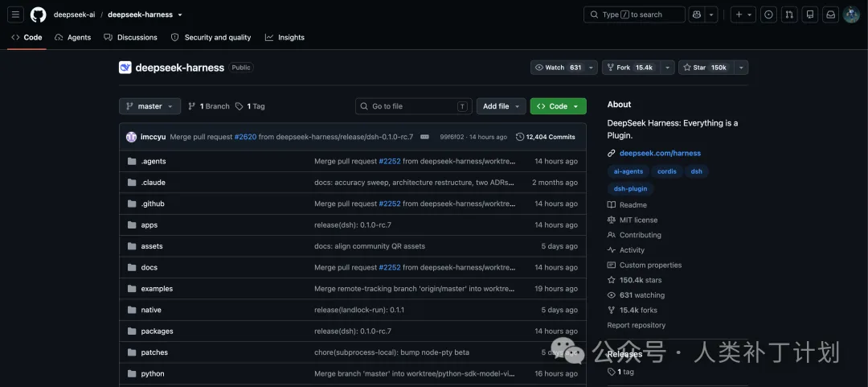
Task: Open the repositories icon in header
Action: 810,14
